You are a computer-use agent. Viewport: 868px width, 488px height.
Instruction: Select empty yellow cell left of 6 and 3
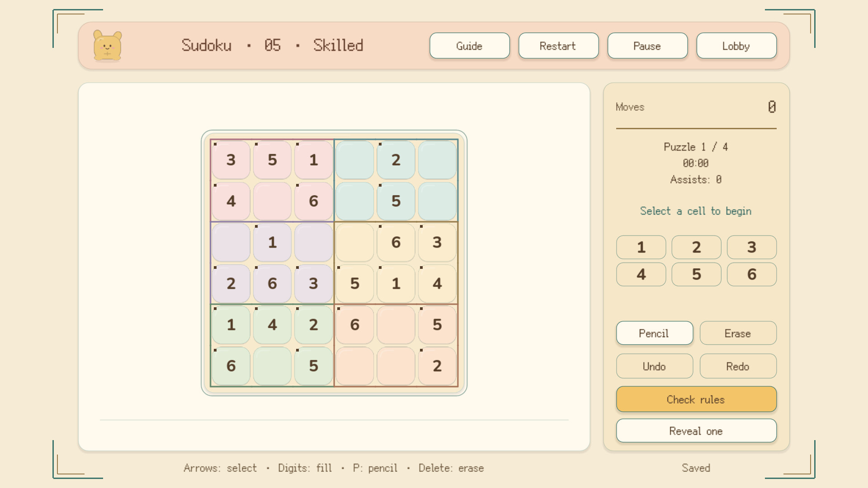tap(355, 242)
